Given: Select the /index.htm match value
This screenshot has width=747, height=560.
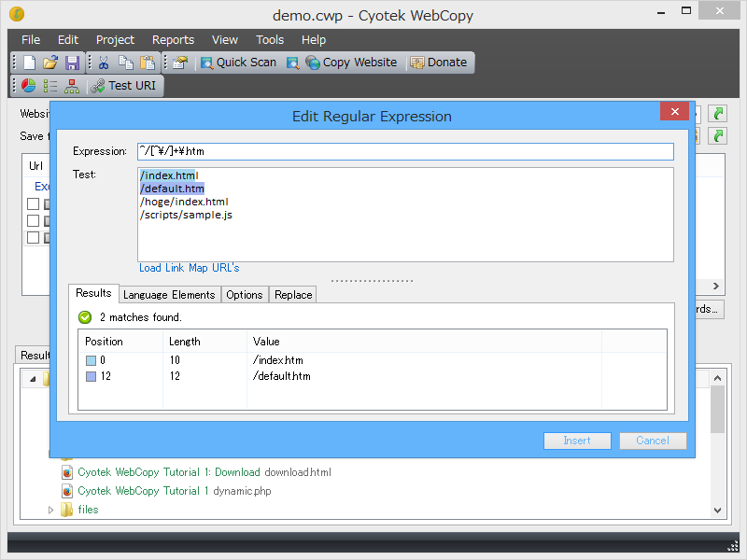Looking at the screenshot, I should [x=277, y=360].
